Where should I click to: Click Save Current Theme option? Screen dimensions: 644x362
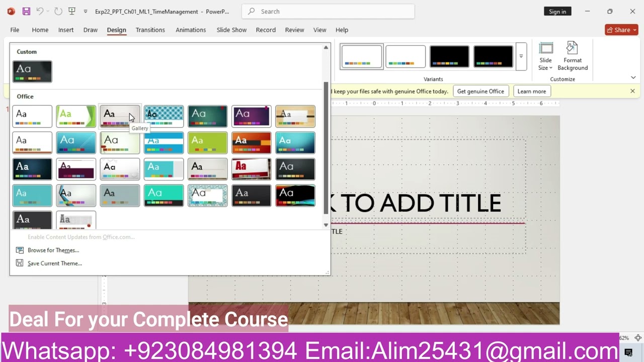pos(54,263)
